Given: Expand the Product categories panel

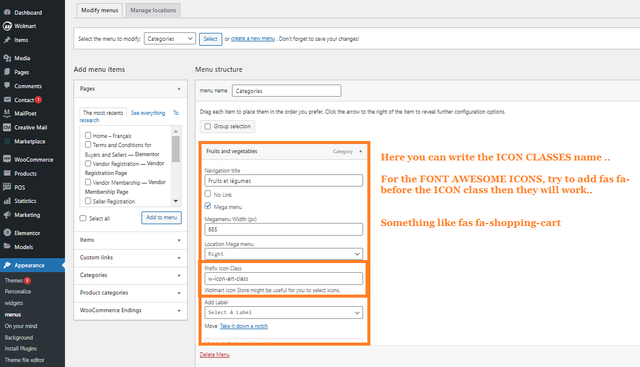Looking at the screenshot, I should click(179, 293).
